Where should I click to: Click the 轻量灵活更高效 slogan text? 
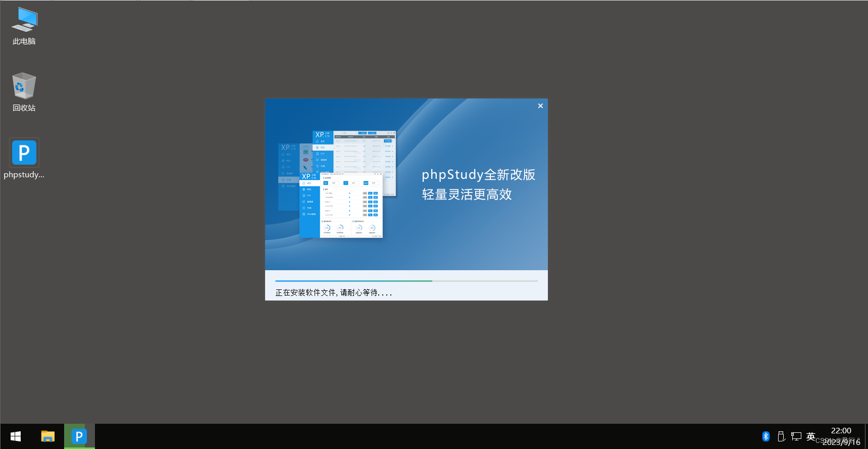coord(467,194)
